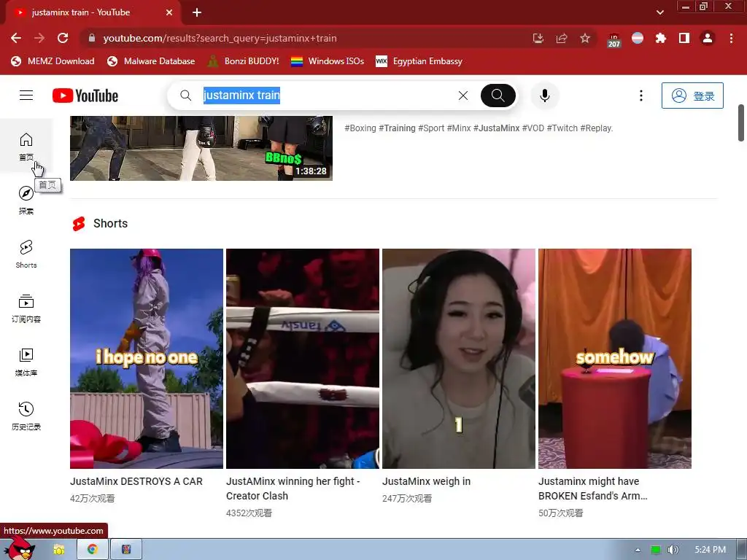Click the Chrome taskbar icon

coord(93,550)
